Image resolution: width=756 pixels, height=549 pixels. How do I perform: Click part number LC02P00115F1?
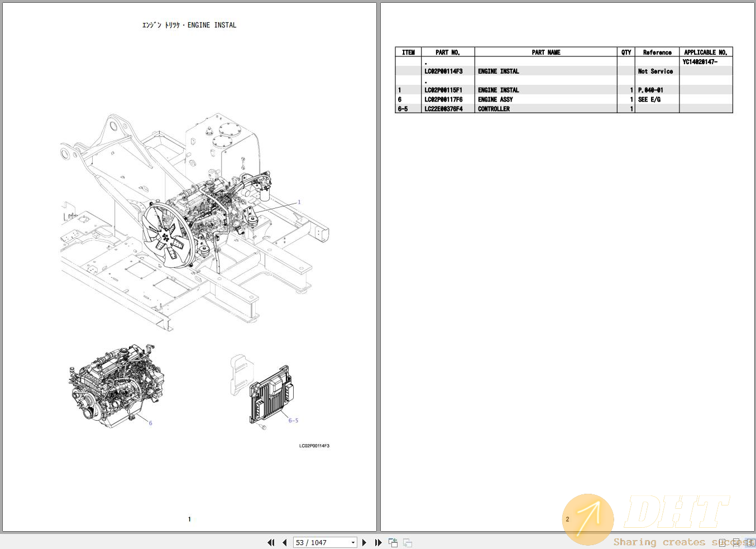tap(443, 90)
